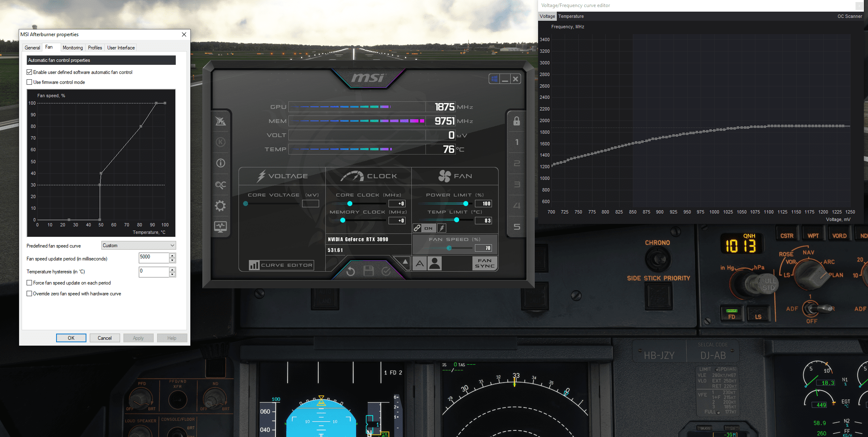The width and height of the screenshot is (868, 437).
Task: Click OC Scanner in curve editor
Action: click(x=850, y=16)
